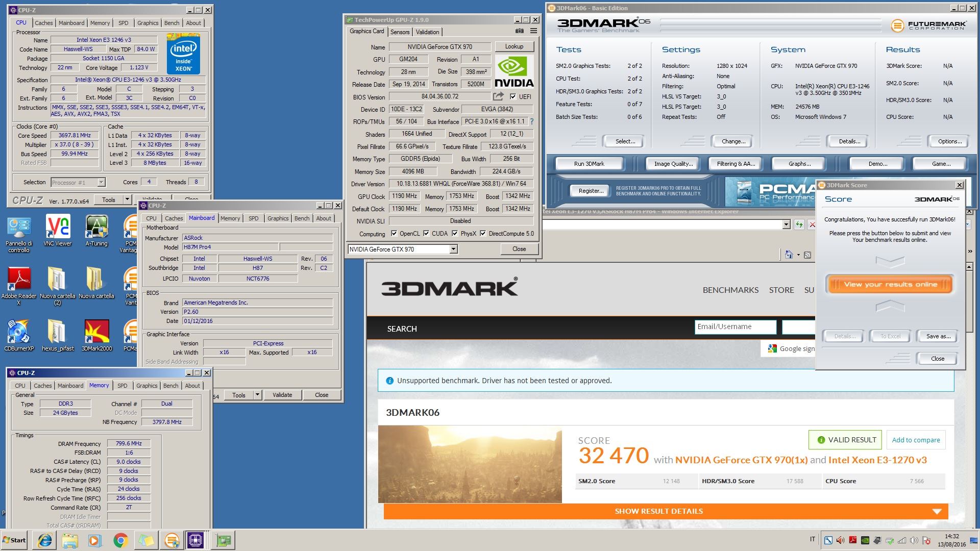Click browser refresh green icon

(x=799, y=224)
